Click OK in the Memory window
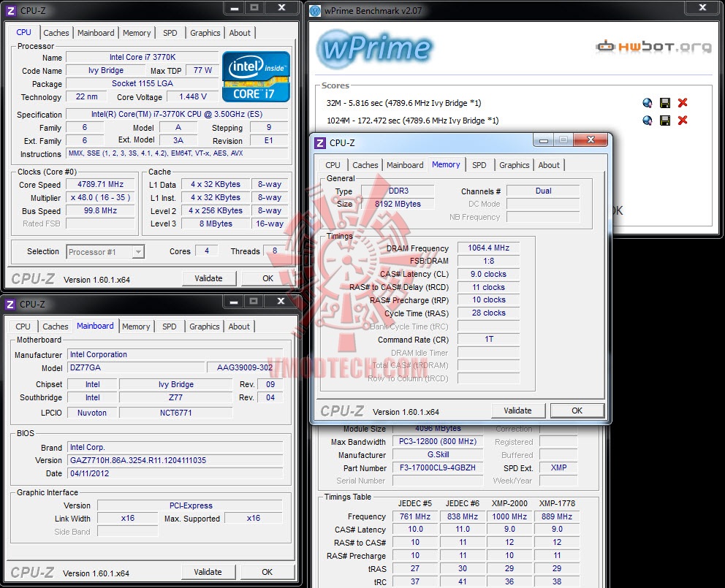Image resolution: width=725 pixels, height=588 pixels. pos(577,411)
